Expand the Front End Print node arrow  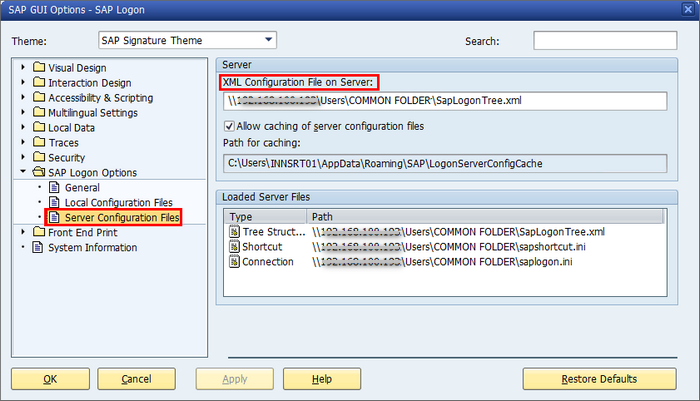tap(23, 232)
